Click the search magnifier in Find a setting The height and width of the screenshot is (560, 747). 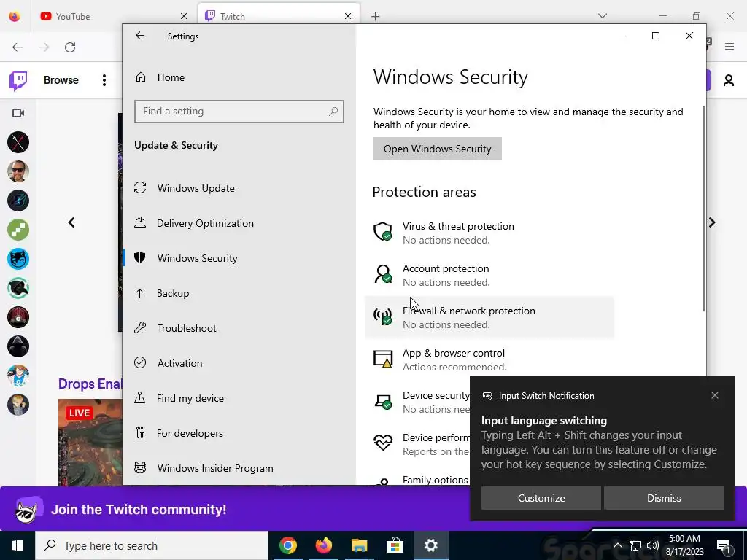point(333,112)
